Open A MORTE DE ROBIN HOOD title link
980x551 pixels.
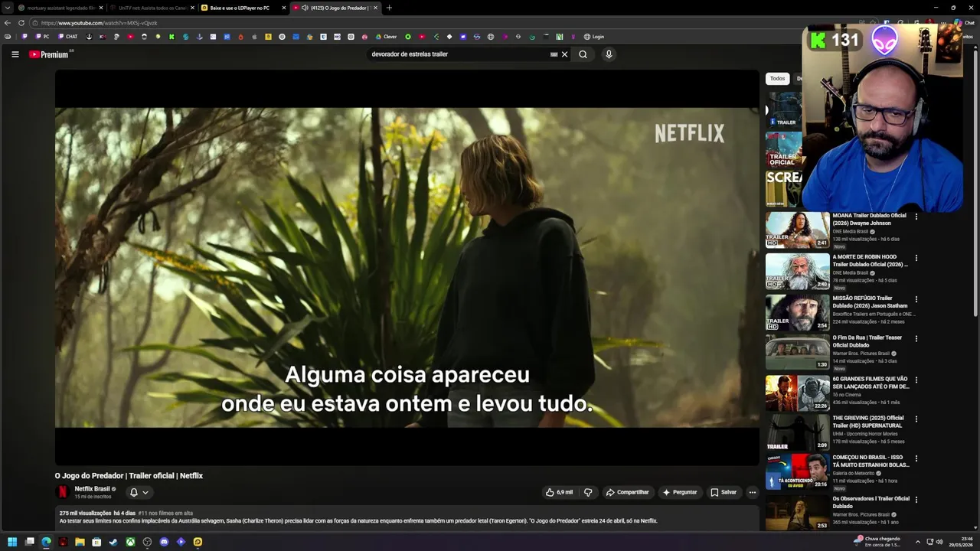coord(870,260)
